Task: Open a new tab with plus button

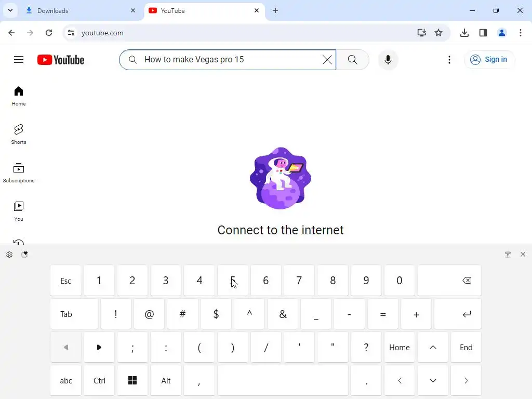Action: coord(275,10)
